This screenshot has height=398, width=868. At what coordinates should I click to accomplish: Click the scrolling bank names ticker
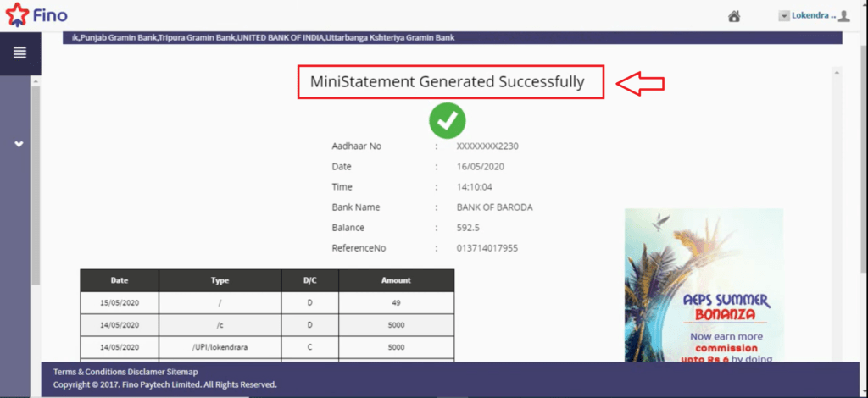pyautogui.click(x=453, y=38)
